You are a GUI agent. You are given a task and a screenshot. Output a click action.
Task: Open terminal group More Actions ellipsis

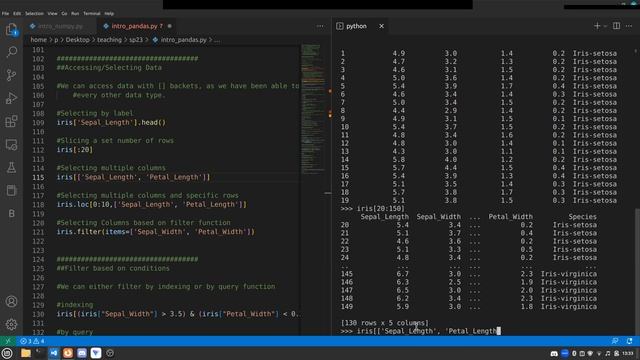click(x=629, y=26)
